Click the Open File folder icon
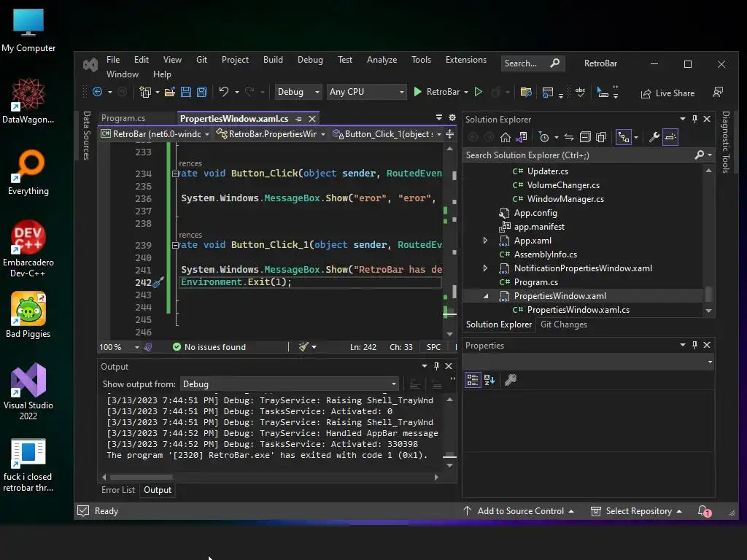The width and height of the screenshot is (747, 560). point(169,92)
